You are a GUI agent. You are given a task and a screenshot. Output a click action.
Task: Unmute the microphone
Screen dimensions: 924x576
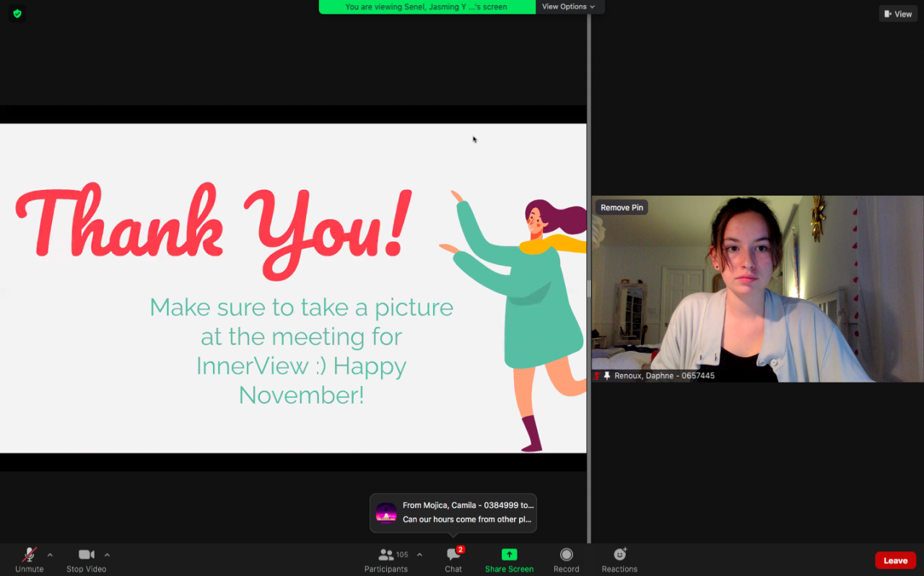30,559
